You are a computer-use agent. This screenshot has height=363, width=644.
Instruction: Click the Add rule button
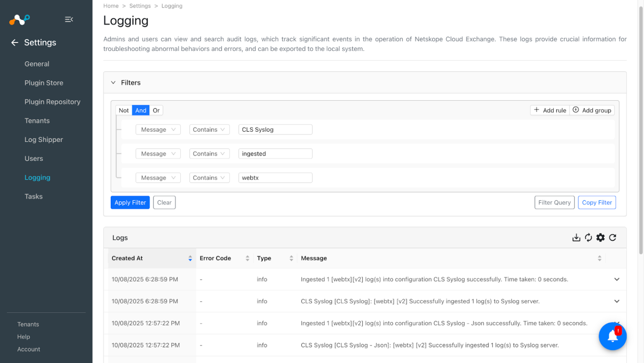(550, 110)
